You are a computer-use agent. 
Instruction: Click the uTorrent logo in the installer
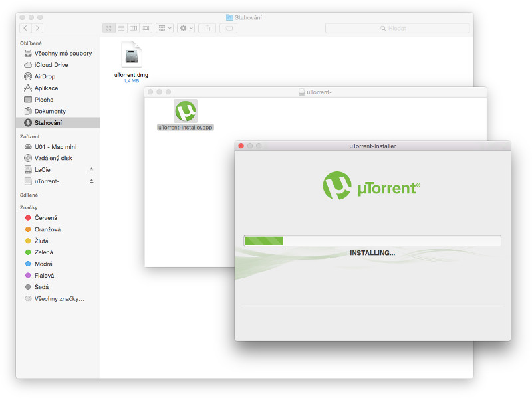pos(372,186)
